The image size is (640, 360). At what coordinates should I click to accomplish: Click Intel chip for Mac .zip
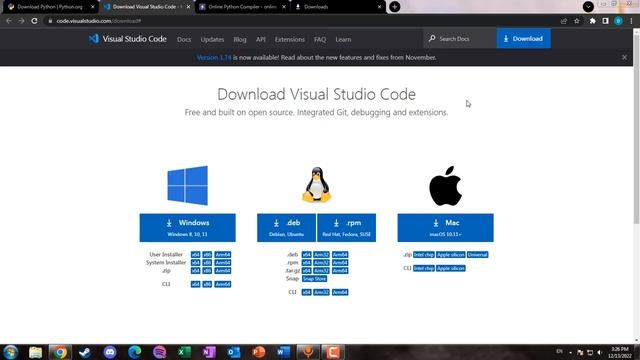pyautogui.click(x=424, y=255)
